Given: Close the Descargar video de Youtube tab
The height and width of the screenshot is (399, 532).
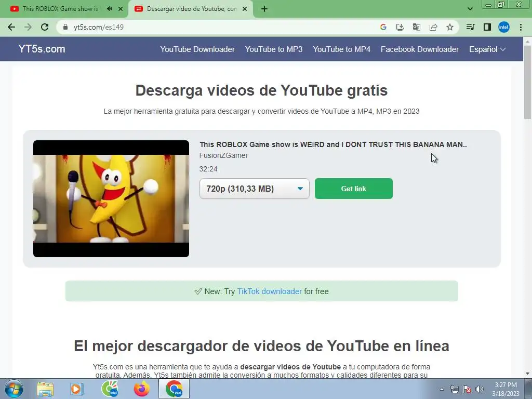Looking at the screenshot, I should 245,9.
